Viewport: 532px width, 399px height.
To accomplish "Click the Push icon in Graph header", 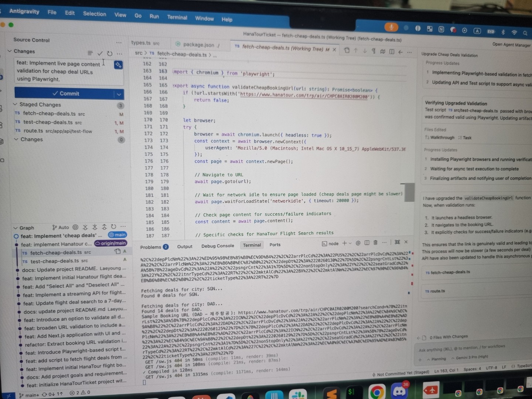I will 104,227.
